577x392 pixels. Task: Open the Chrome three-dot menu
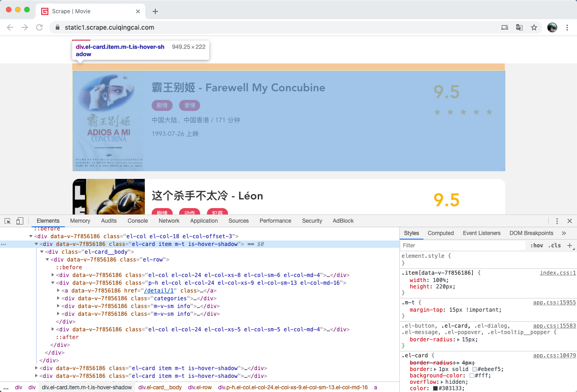coord(567,27)
